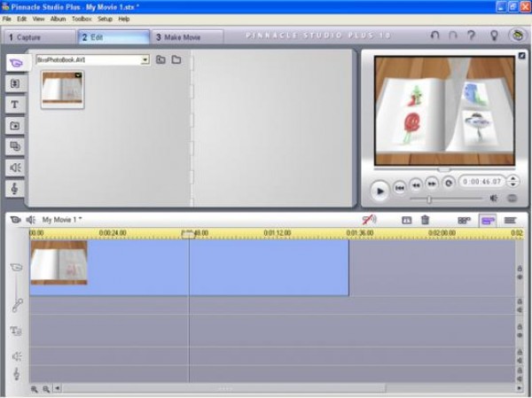Open the Titles section in the album
Viewport: 532px width, 398px height.
click(x=15, y=104)
